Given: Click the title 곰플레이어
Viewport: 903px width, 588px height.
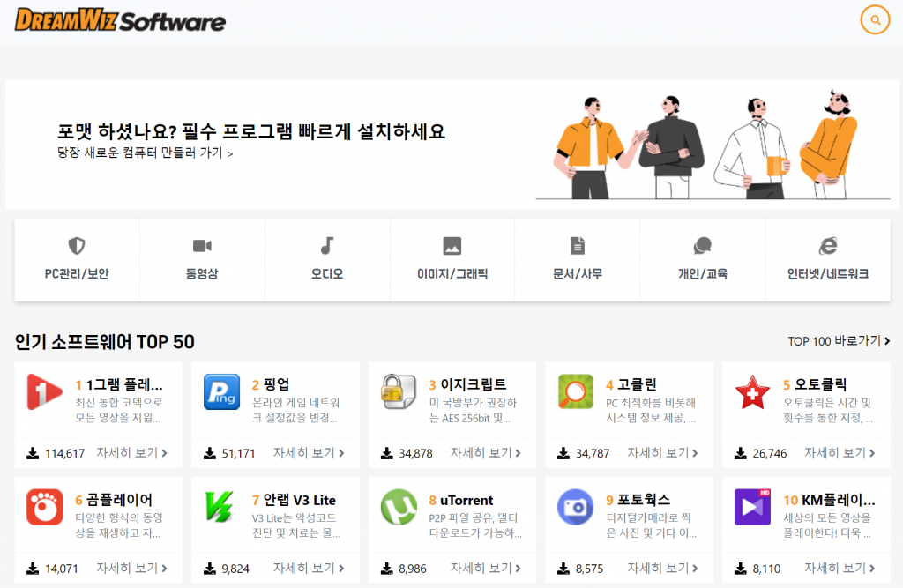Looking at the screenshot, I should [119, 499].
